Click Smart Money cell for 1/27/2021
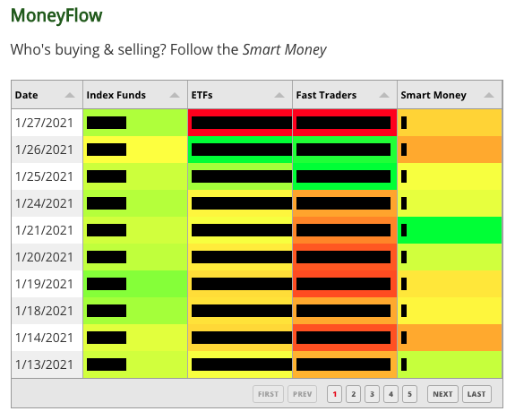The width and height of the screenshot is (515, 420). point(450,123)
